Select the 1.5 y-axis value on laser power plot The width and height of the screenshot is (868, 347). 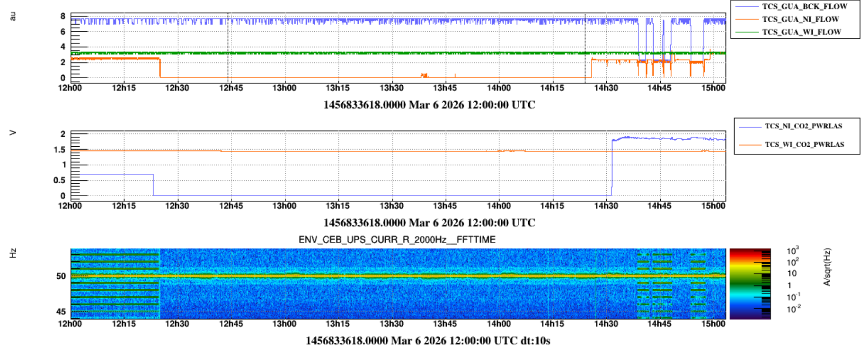[60, 150]
